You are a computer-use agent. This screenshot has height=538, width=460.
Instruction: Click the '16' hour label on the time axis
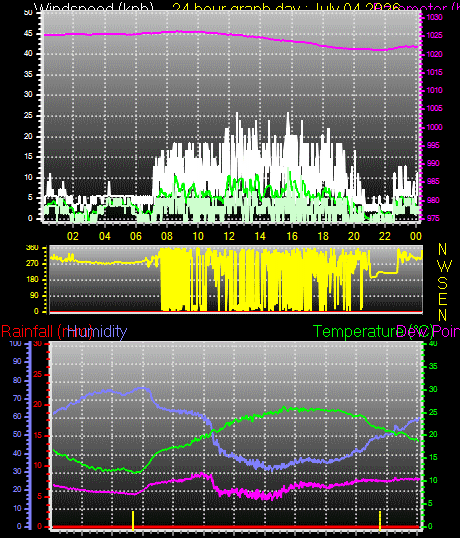(x=292, y=236)
